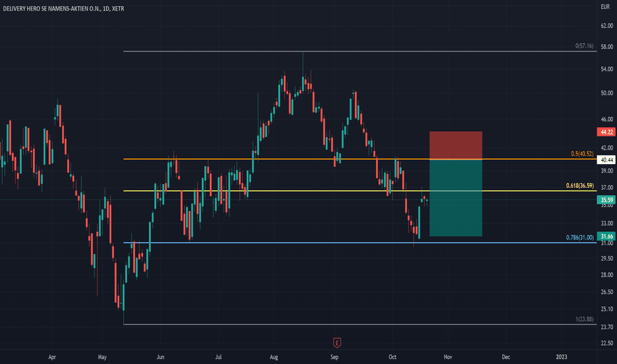This screenshot has width=617, height=364.
Task: Click the 0.786(31.00) Fibonacci level label
Action: tap(580, 238)
